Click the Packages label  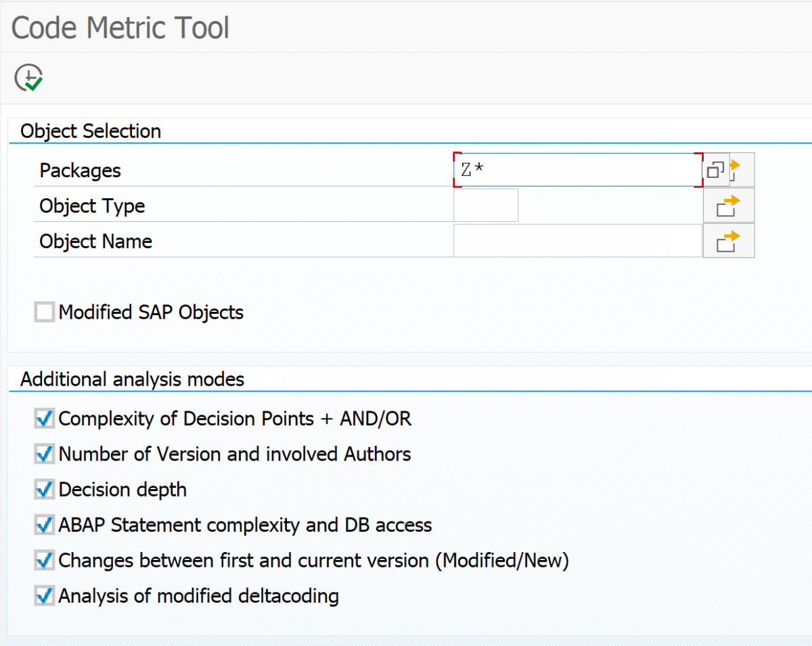coord(80,170)
